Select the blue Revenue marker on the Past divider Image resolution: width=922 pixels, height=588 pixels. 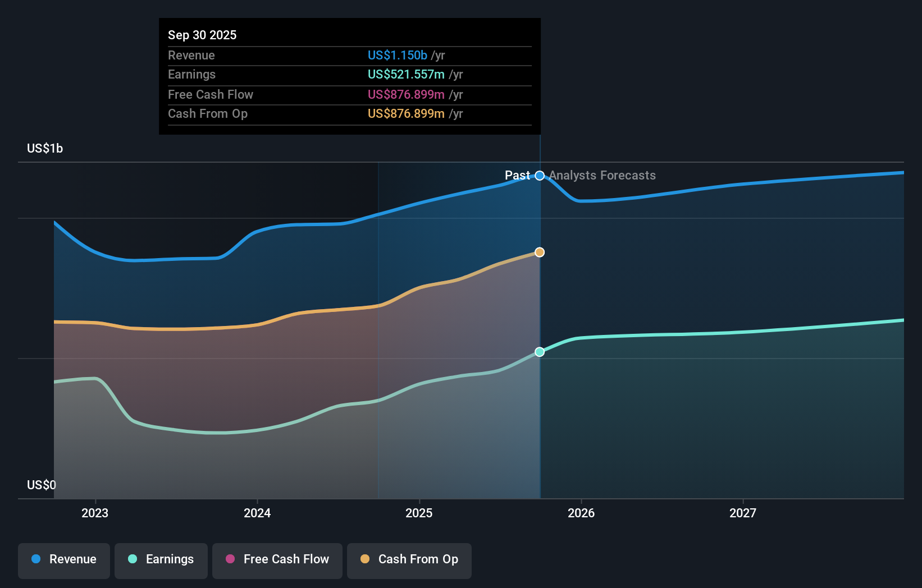[x=539, y=176]
